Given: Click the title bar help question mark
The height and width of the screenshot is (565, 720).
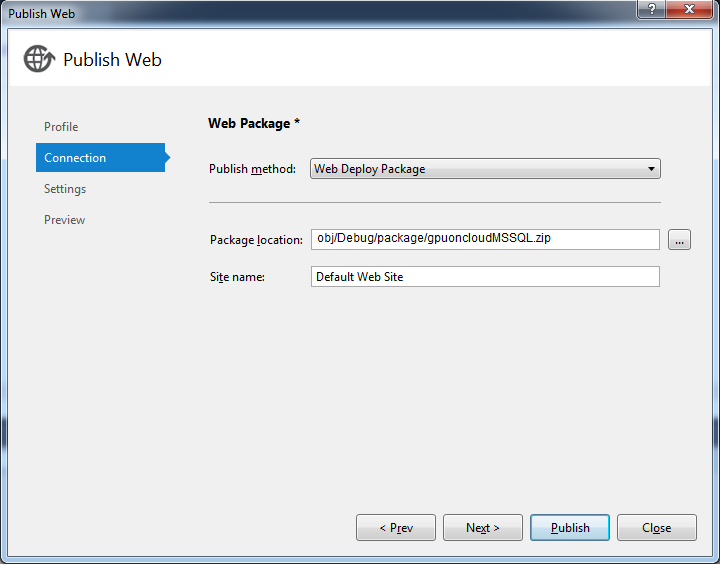Looking at the screenshot, I should click(x=651, y=10).
